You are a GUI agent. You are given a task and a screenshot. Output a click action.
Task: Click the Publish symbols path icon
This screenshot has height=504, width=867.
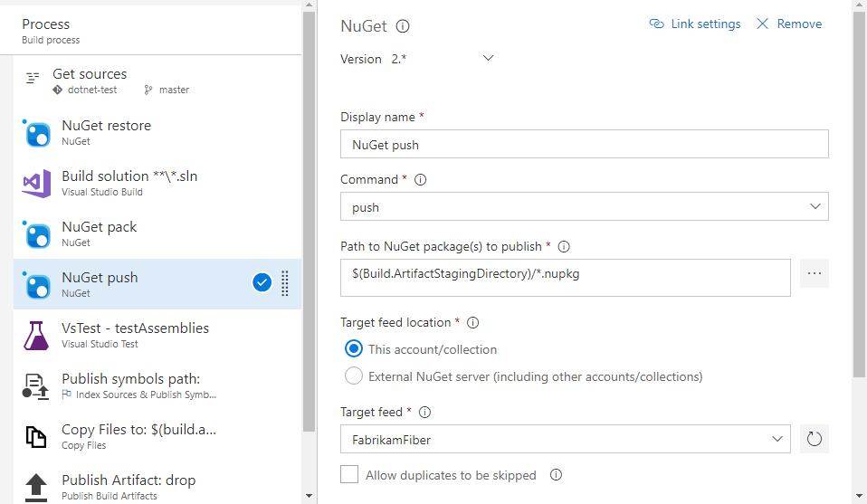click(x=35, y=386)
